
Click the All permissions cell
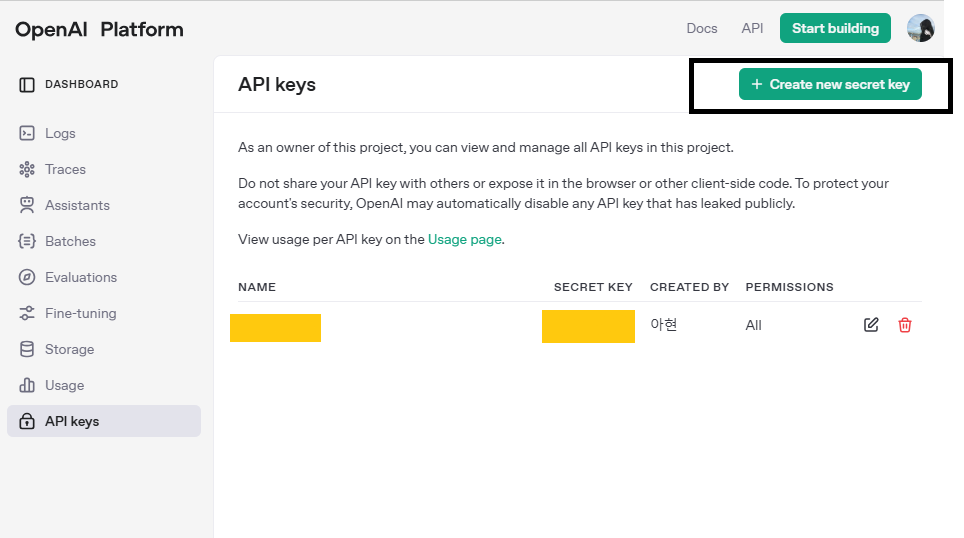pyautogui.click(x=753, y=325)
